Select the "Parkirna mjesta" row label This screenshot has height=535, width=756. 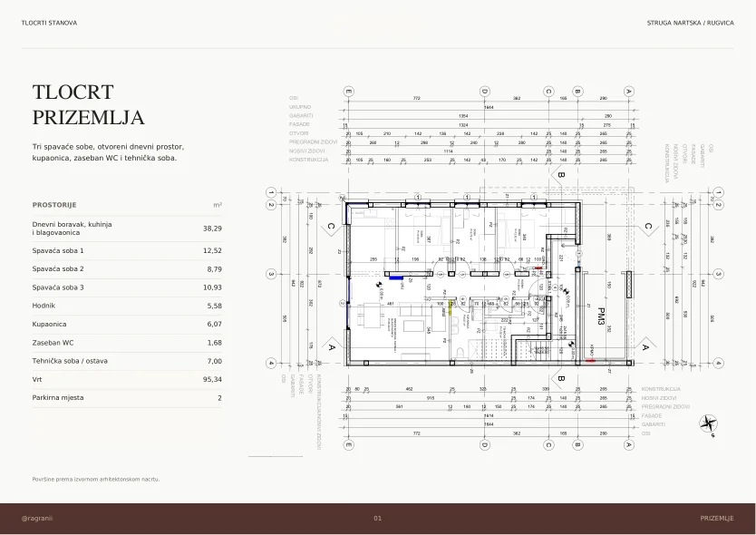58,398
